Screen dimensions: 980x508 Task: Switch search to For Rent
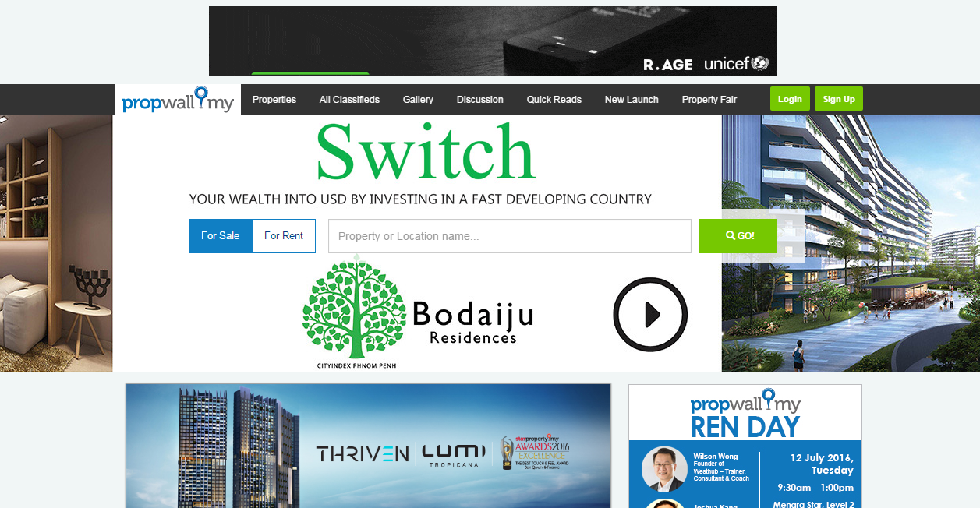pyautogui.click(x=284, y=236)
